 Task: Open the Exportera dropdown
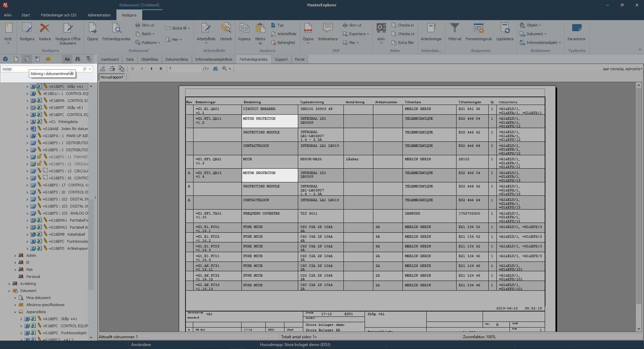point(356,34)
